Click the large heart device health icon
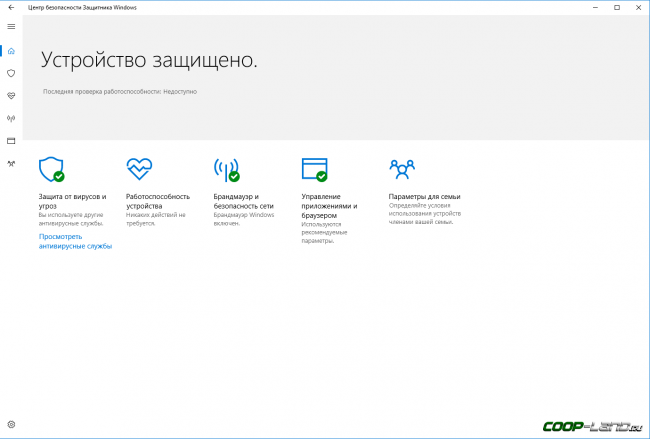 click(139, 169)
